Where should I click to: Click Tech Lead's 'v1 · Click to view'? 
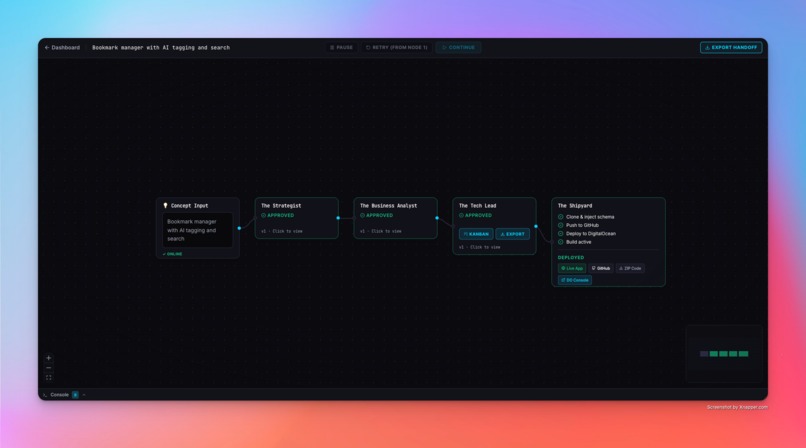480,247
